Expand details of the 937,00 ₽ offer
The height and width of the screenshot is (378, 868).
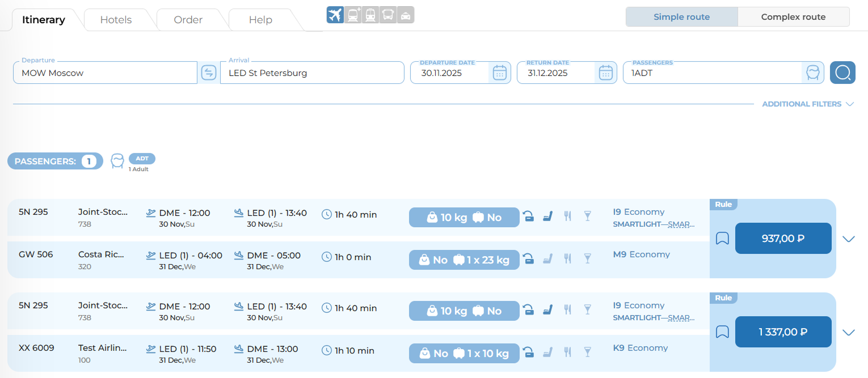point(849,239)
